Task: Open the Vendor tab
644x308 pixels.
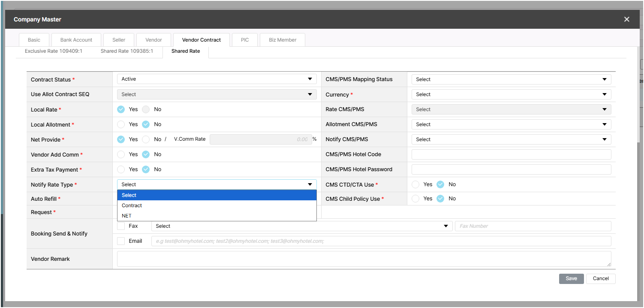Action: click(153, 40)
